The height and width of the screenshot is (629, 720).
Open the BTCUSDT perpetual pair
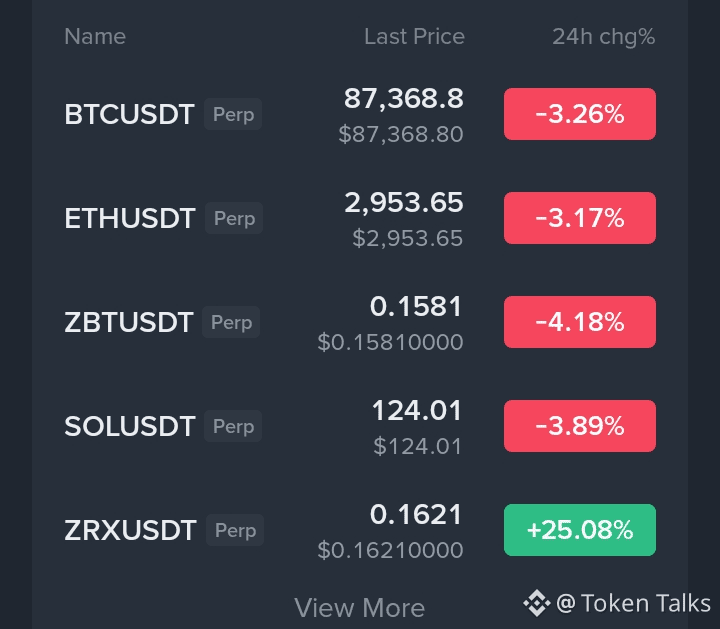pyautogui.click(x=360, y=114)
